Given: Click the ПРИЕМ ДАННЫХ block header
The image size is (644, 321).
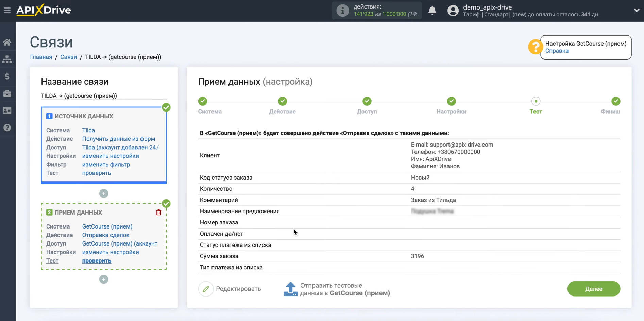Looking at the screenshot, I should coord(78,213).
